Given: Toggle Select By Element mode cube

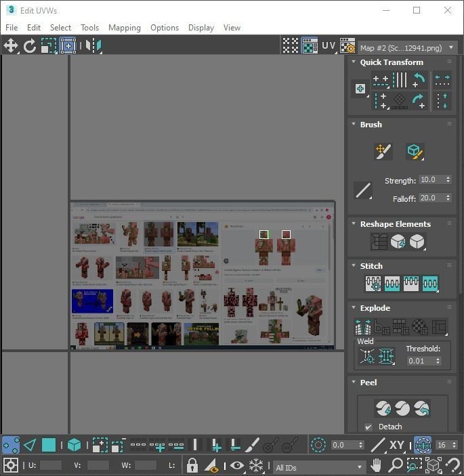Looking at the screenshot, I should [74, 445].
